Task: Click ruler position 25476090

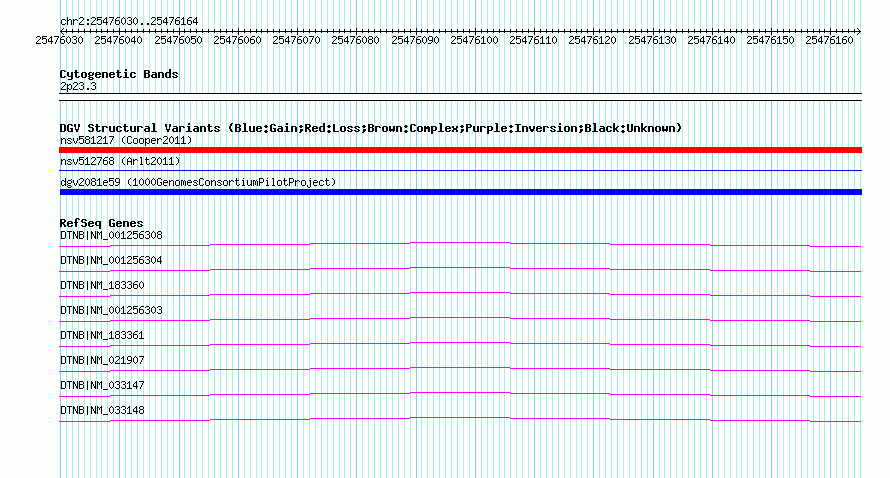Action: (415, 40)
